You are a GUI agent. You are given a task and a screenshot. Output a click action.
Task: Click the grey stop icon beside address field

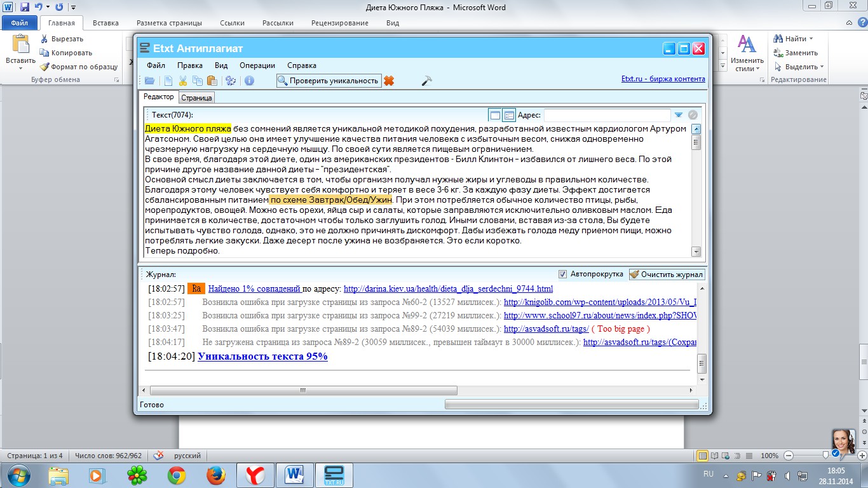(693, 115)
